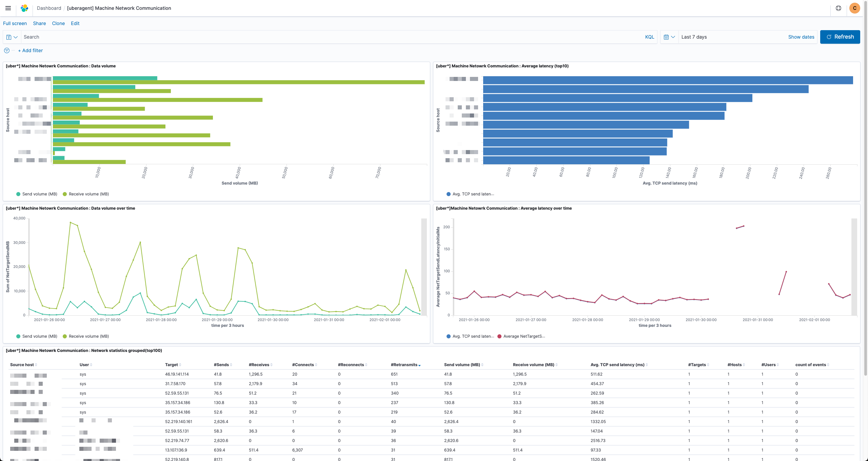Image resolution: width=868 pixels, height=461 pixels.
Task: Open the Share menu
Action: point(39,23)
